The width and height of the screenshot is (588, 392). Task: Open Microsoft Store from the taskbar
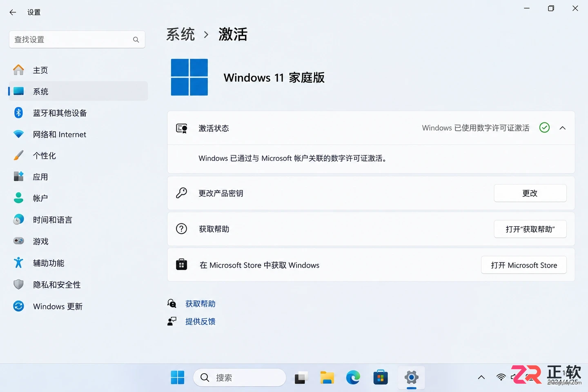tap(380, 378)
